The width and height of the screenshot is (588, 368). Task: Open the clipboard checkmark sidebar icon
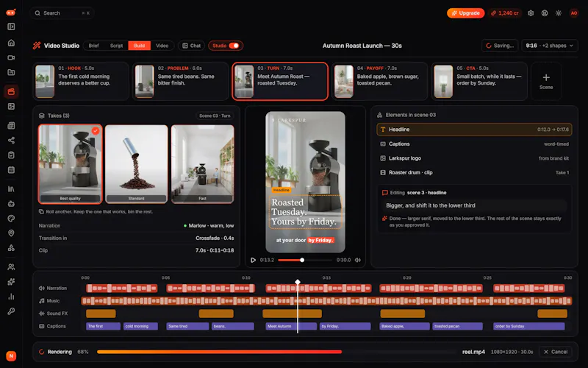pos(11,155)
